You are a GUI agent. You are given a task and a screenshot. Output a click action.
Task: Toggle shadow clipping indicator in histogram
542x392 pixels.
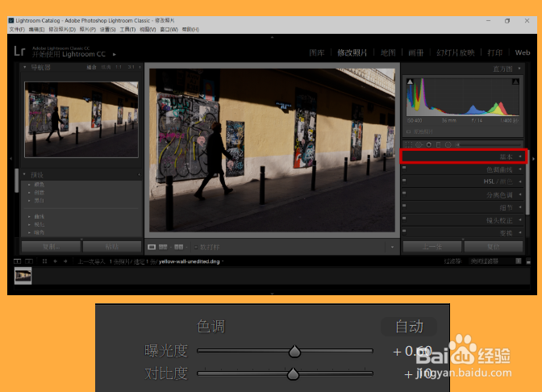pos(410,81)
